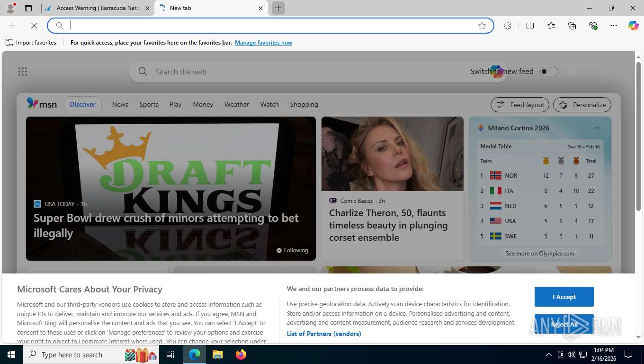
Task: Focus the browser address bar
Action: coord(270,26)
